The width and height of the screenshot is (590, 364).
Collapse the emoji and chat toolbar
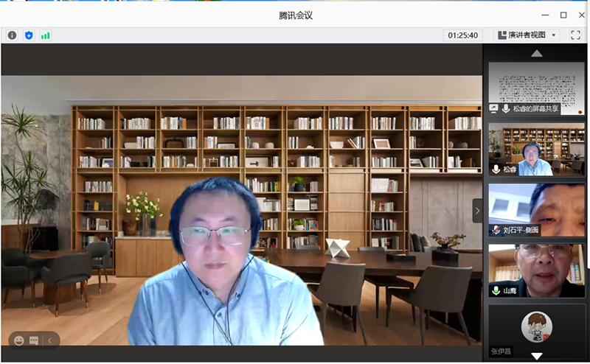coord(50,340)
